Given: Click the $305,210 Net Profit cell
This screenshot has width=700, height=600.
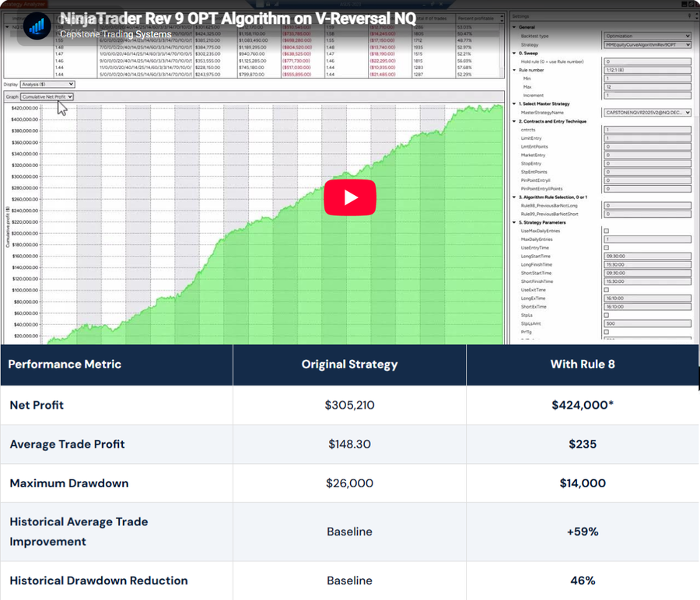Looking at the screenshot, I should pyautogui.click(x=349, y=405).
